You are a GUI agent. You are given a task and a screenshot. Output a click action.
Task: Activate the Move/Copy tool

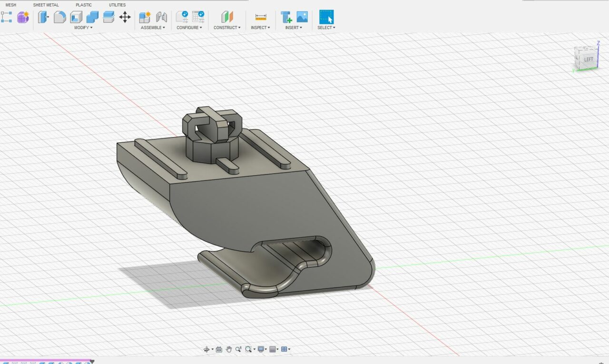point(125,17)
